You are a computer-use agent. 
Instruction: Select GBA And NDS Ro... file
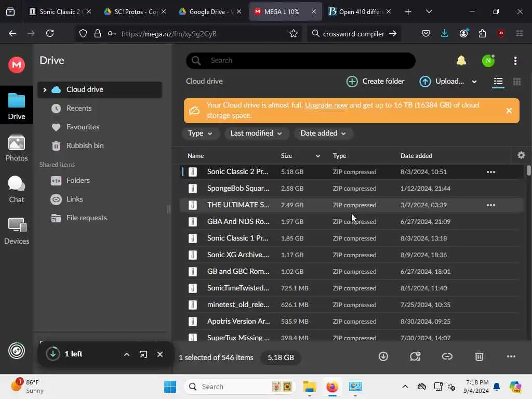coord(352,221)
